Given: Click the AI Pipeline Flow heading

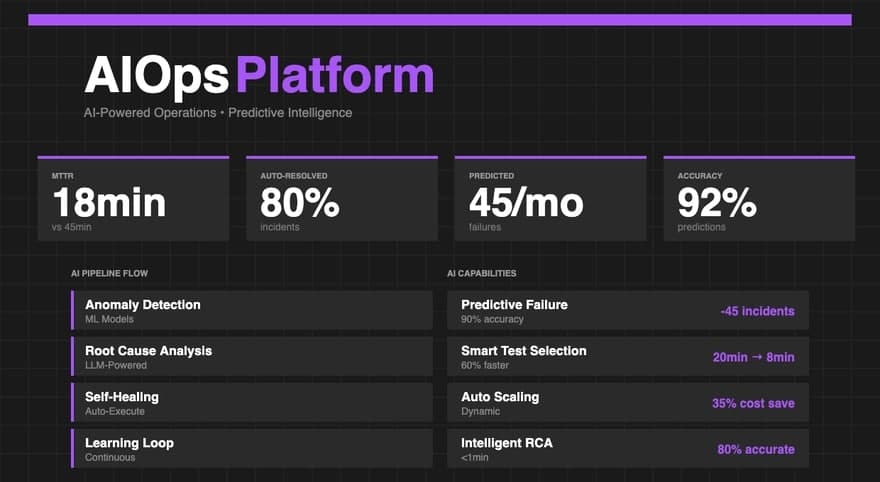Looking at the screenshot, I should 112,273.
